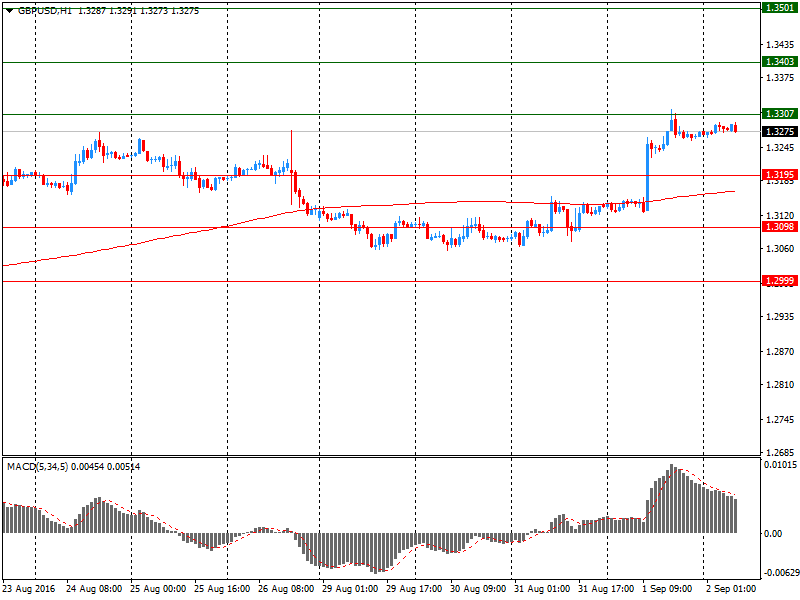Select the 1.2745 price scale value
This screenshot has width=800, height=600.
780,419
